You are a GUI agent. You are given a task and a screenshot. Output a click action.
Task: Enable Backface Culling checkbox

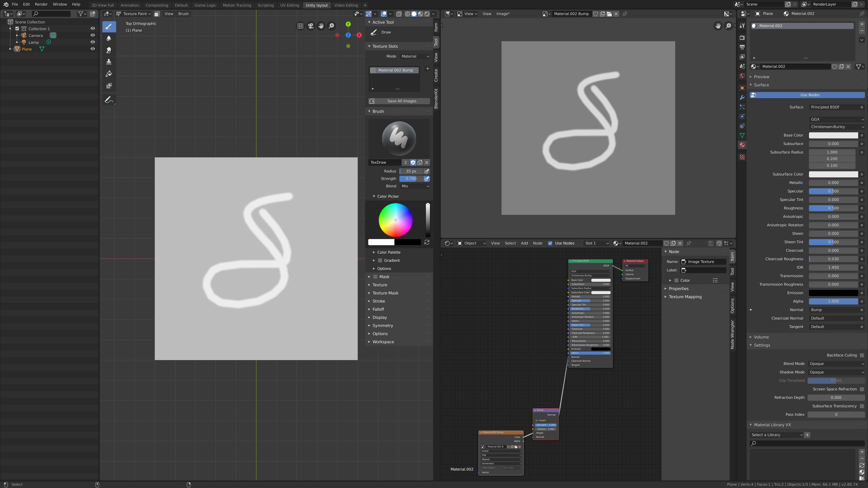[x=862, y=355]
